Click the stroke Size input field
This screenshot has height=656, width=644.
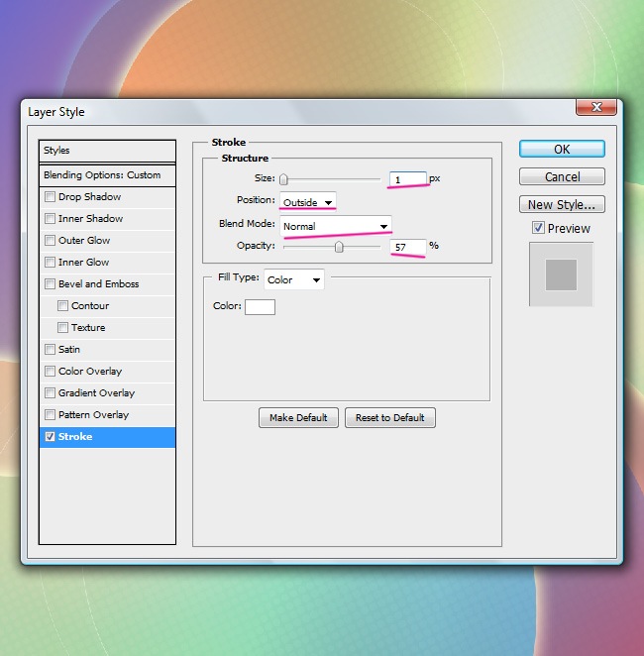pyautogui.click(x=407, y=179)
